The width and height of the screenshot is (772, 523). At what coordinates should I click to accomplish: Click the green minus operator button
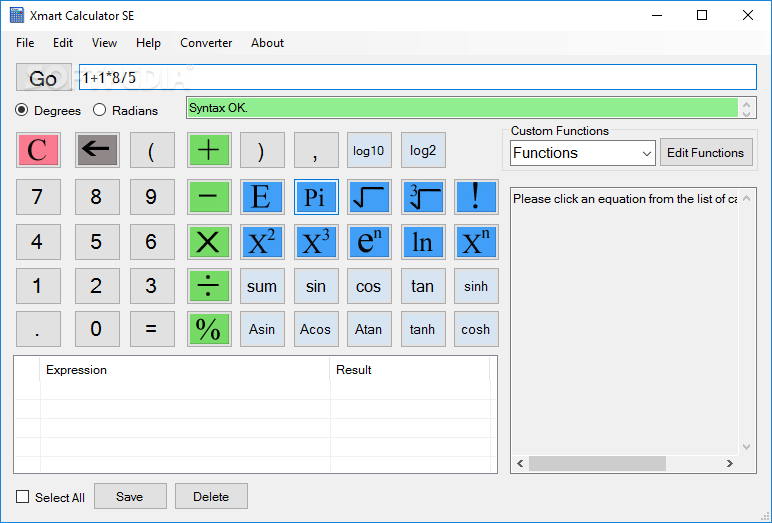(x=209, y=197)
